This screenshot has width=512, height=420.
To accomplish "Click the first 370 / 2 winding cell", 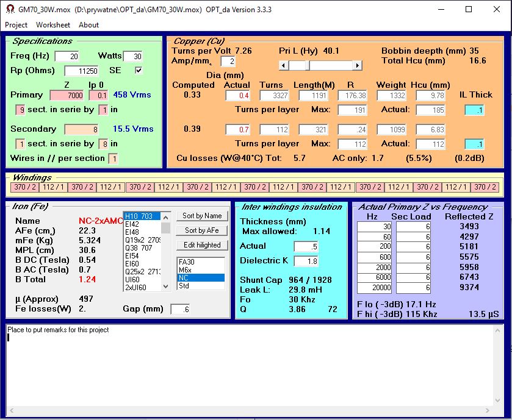I will click(x=25, y=187).
